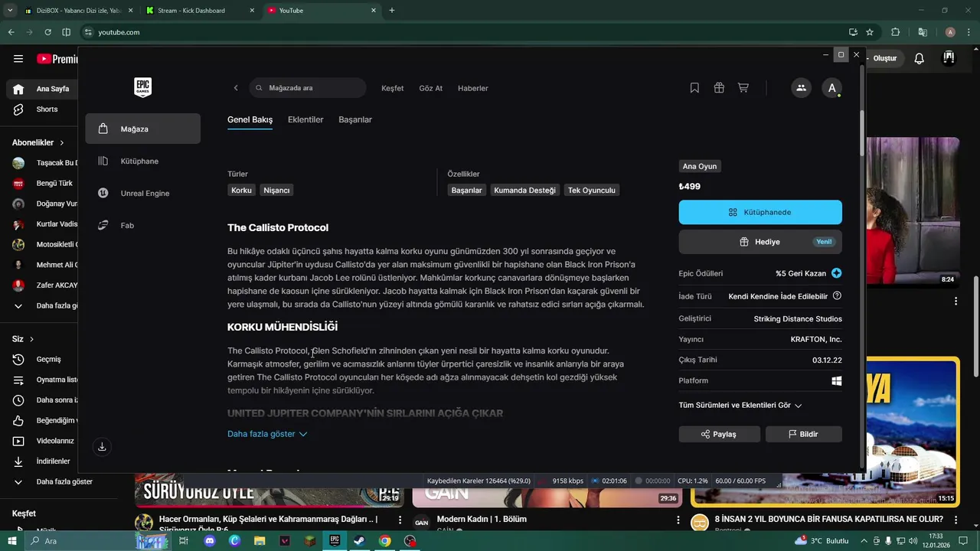Go back with the store back arrow

(236, 88)
